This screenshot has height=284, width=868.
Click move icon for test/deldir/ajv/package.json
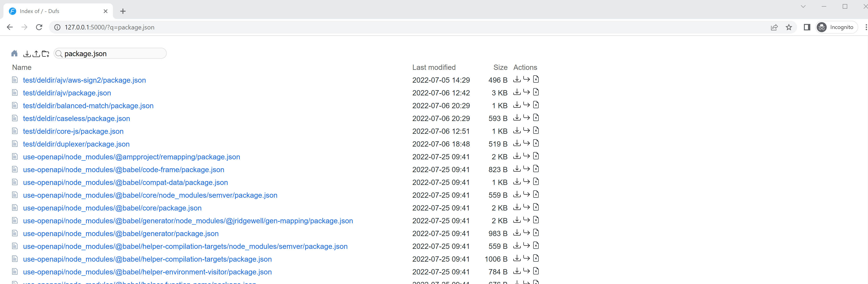coord(526,92)
